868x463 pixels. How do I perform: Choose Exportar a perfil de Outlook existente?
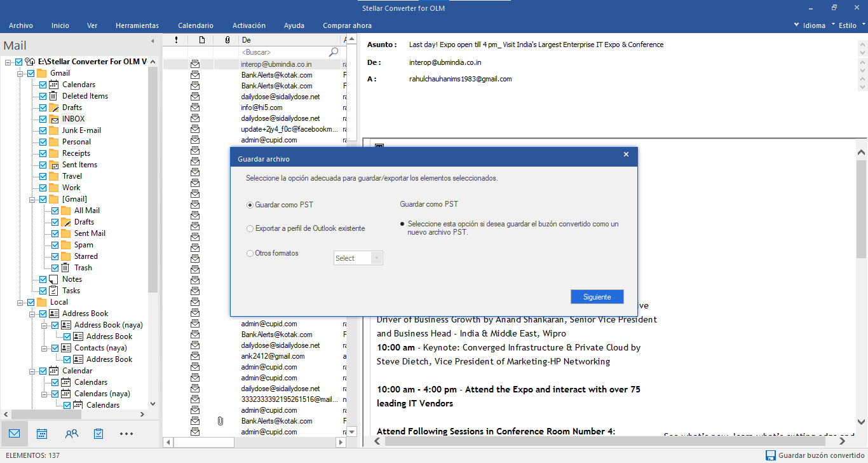tap(250, 228)
